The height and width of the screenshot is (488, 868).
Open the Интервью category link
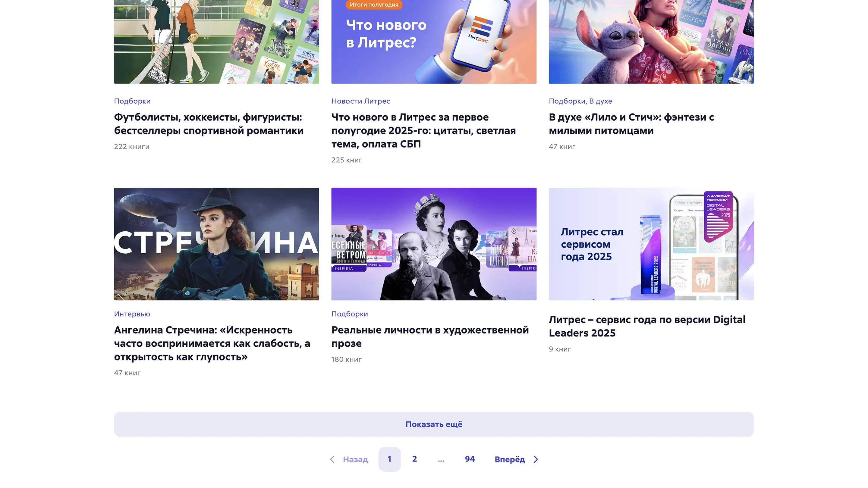pyautogui.click(x=132, y=314)
